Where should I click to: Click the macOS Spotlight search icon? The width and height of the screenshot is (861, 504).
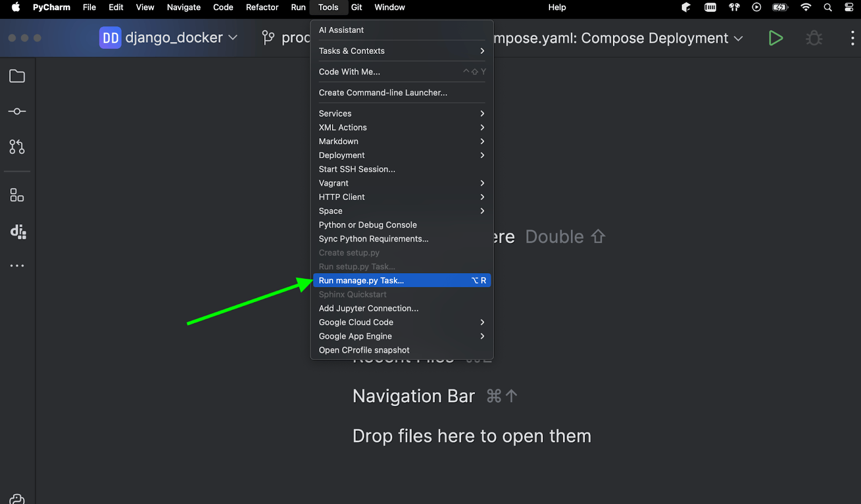[828, 8]
